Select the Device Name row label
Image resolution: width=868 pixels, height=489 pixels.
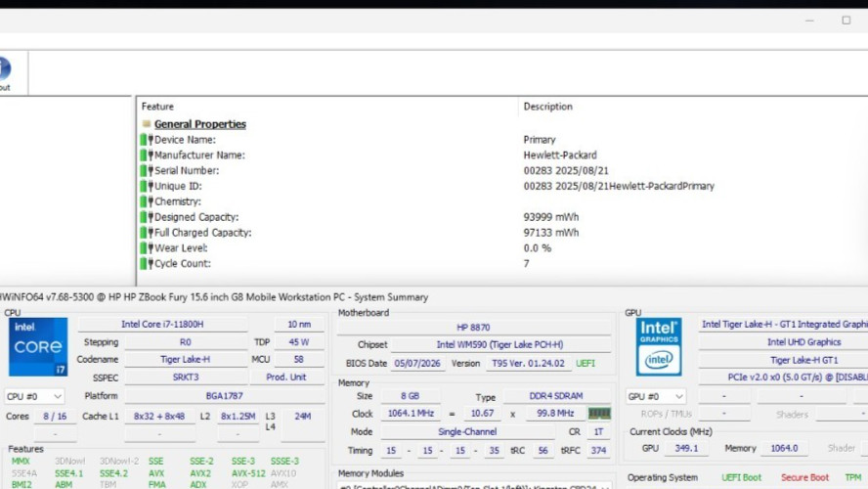coord(185,140)
